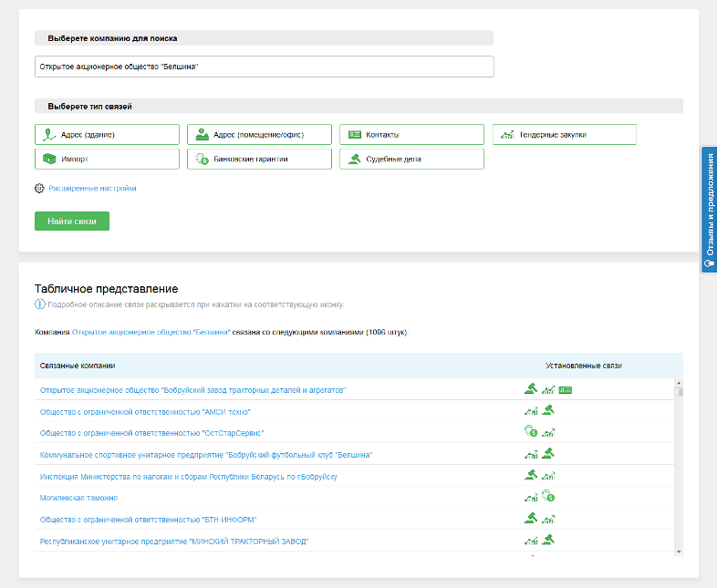Click gavel icon in football club Белшина row
717x588 pixels.
click(548, 453)
